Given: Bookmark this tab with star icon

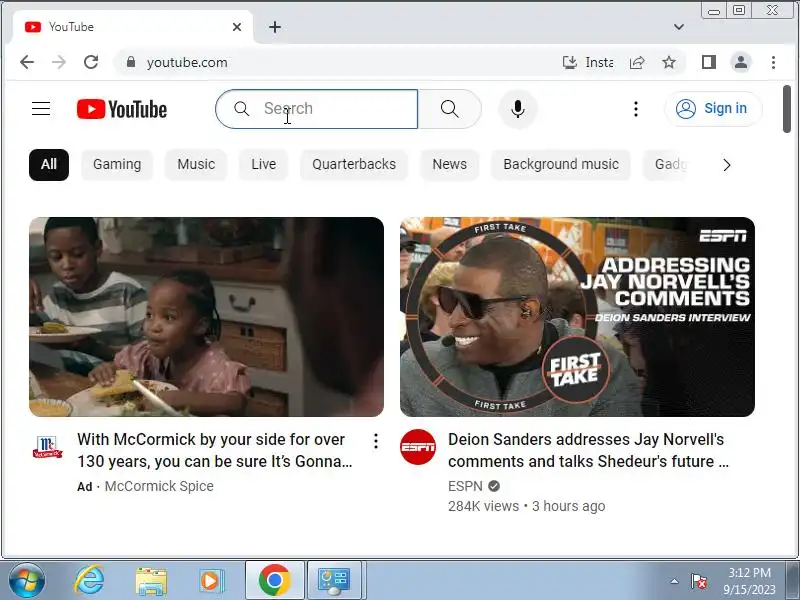Looking at the screenshot, I should tap(669, 62).
